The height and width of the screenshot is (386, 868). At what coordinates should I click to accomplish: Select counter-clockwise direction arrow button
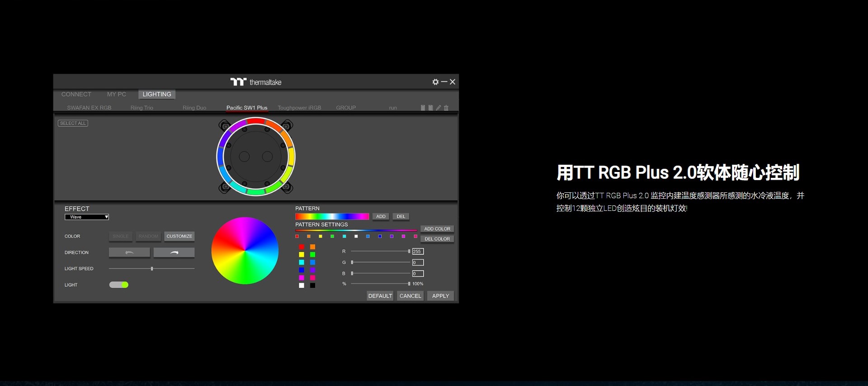[129, 253]
